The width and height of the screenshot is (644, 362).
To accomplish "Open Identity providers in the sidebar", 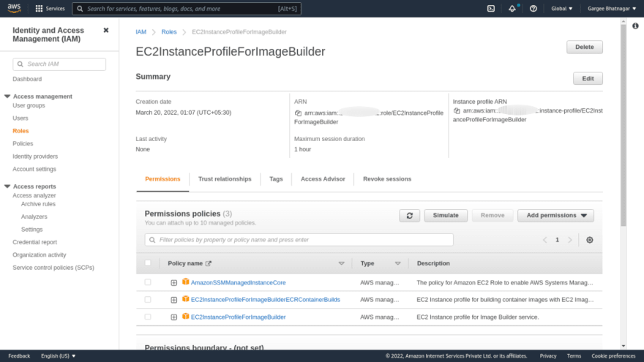I will [35, 157].
